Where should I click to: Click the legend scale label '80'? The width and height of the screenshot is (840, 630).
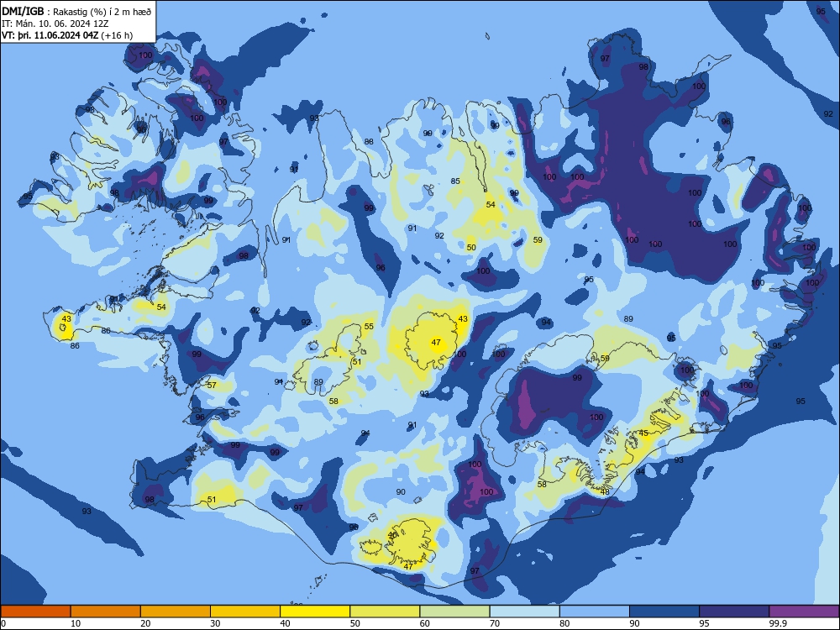click(x=564, y=623)
